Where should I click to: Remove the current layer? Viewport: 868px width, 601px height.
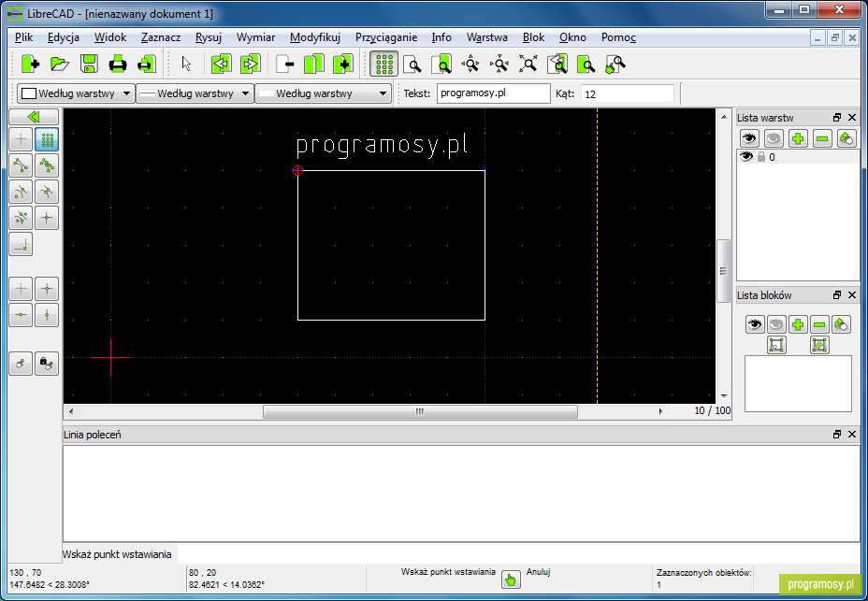(822, 137)
